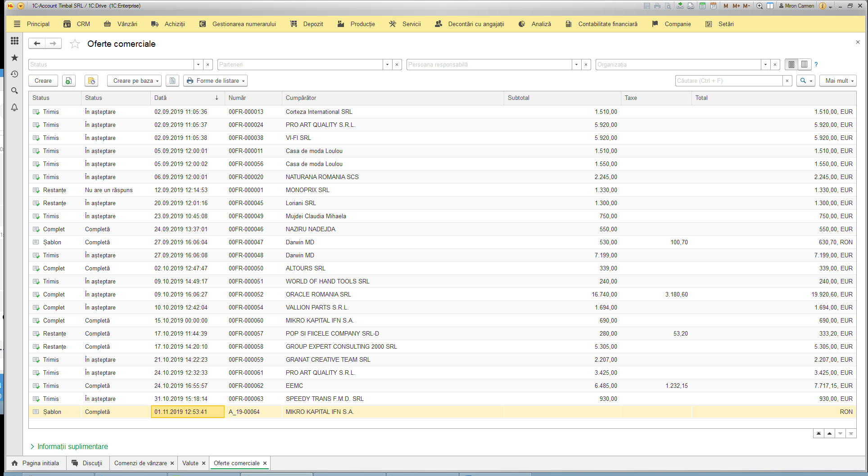Open the sections grid menu in sidebar
868x476 pixels.
coord(14,41)
